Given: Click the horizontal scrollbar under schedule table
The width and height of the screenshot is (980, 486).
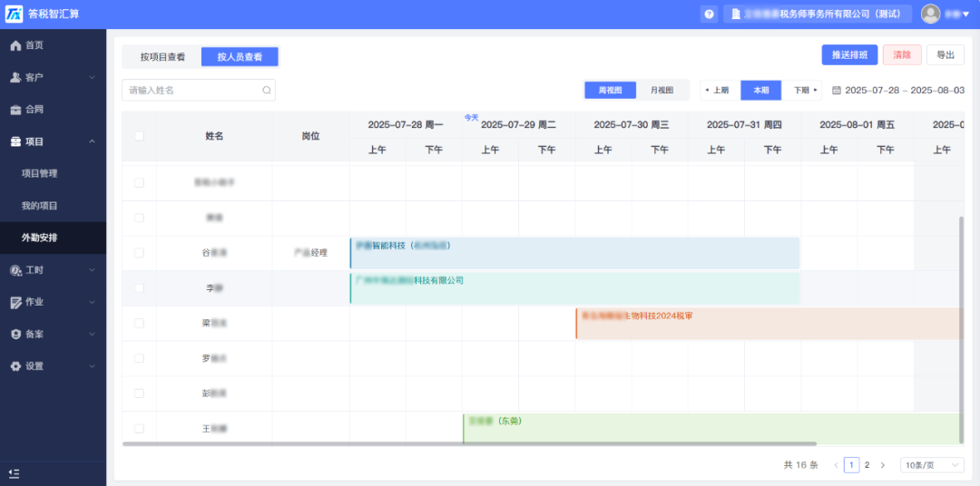Looking at the screenshot, I should (469, 443).
